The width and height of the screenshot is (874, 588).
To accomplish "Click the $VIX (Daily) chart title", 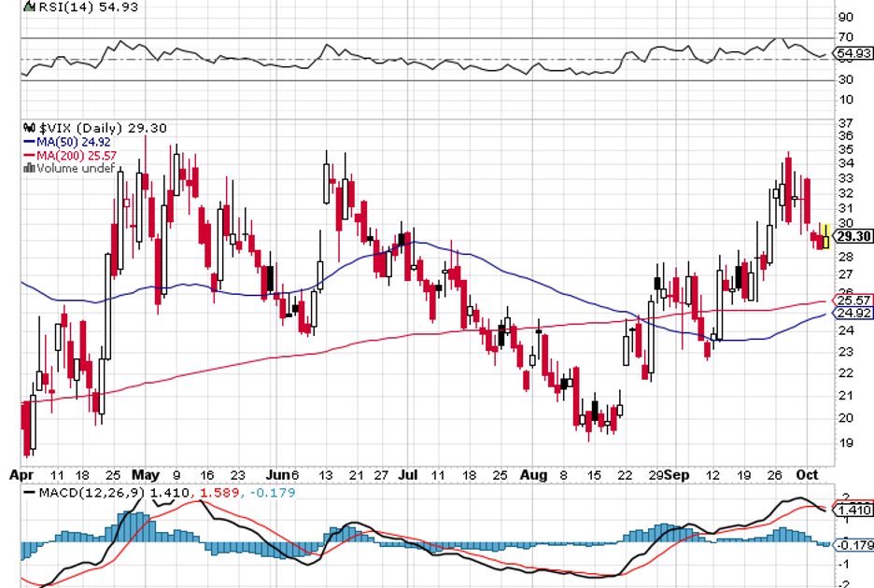I will tap(87, 128).
